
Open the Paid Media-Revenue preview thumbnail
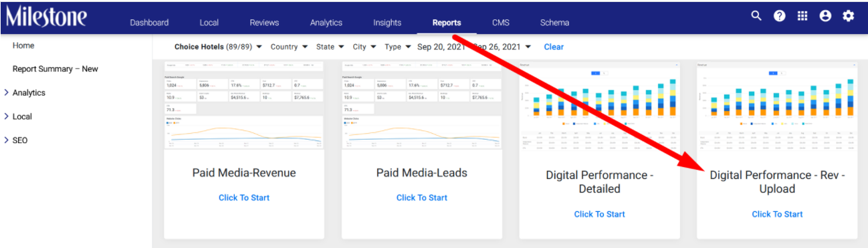tap(244, 106)
